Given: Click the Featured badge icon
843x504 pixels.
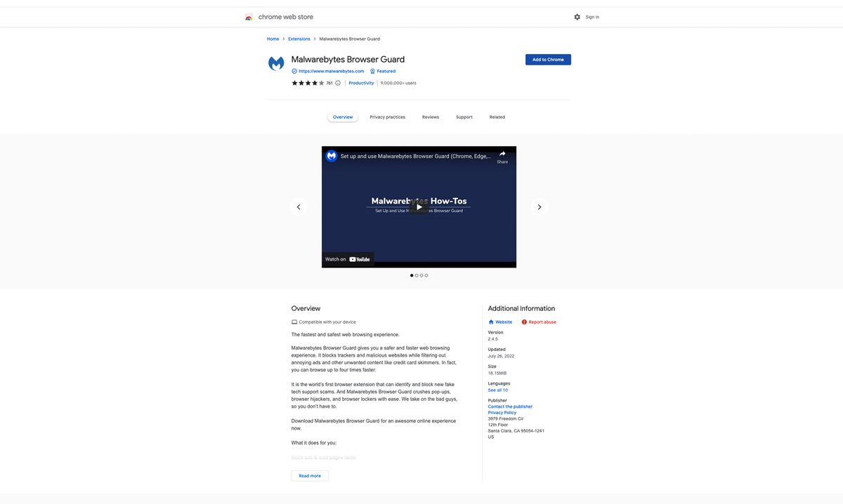Looking at the screenshot, I should 372,71.
